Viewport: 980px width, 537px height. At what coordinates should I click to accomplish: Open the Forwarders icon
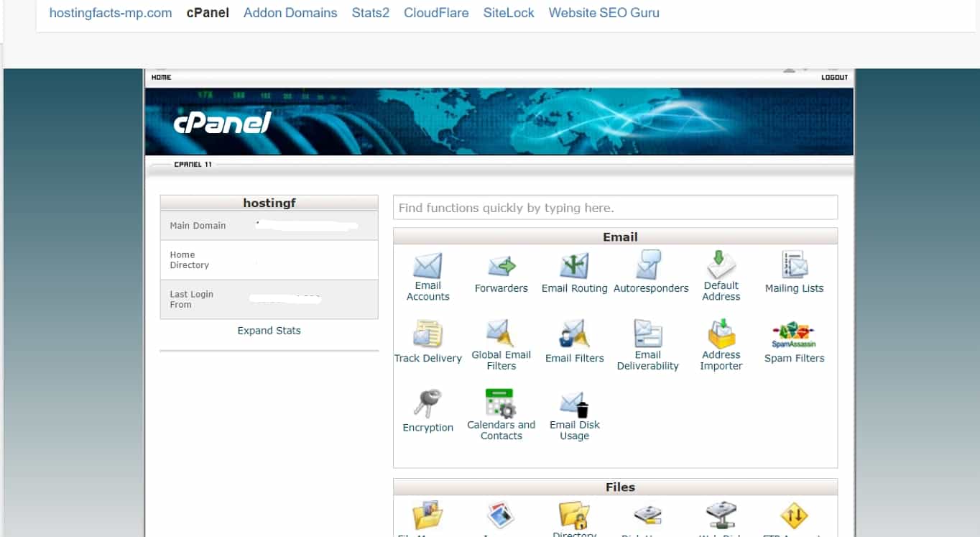click(x=501, y=266)
